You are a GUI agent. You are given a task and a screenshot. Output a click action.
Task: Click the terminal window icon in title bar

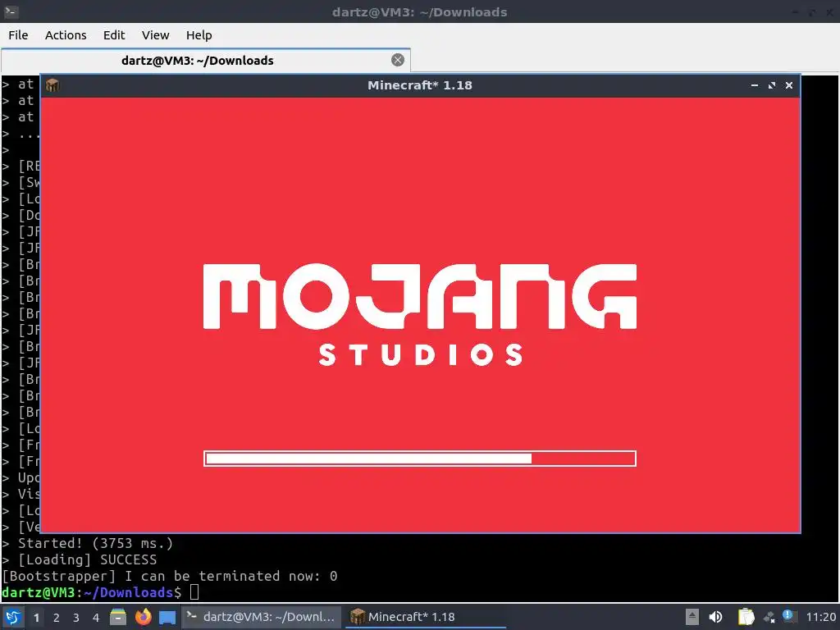click(11, 11)
